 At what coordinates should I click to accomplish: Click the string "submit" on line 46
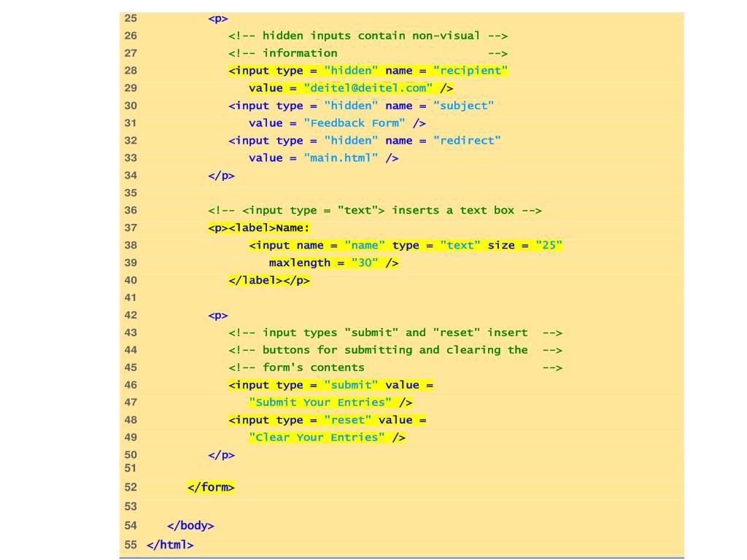(351, 385)
